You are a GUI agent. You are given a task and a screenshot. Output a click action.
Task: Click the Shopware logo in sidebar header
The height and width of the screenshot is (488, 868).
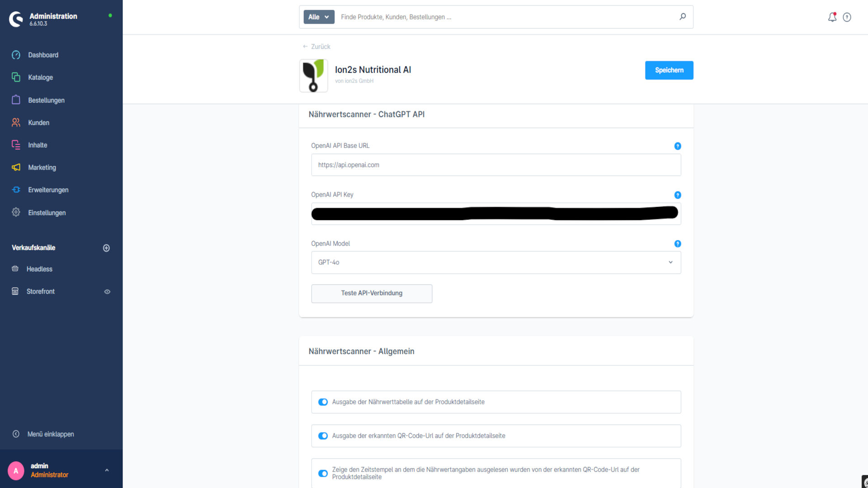click(x=16, y=19)
